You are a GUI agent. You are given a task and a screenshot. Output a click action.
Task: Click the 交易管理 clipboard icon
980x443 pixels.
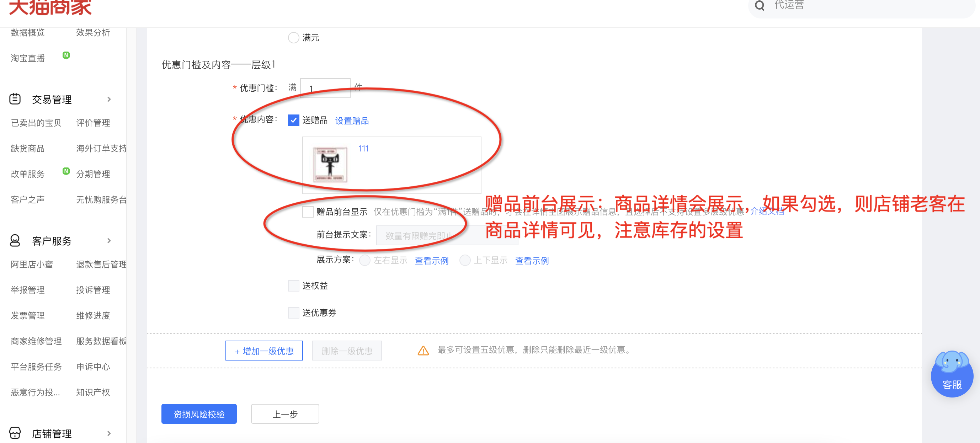[x=15, y=99]
